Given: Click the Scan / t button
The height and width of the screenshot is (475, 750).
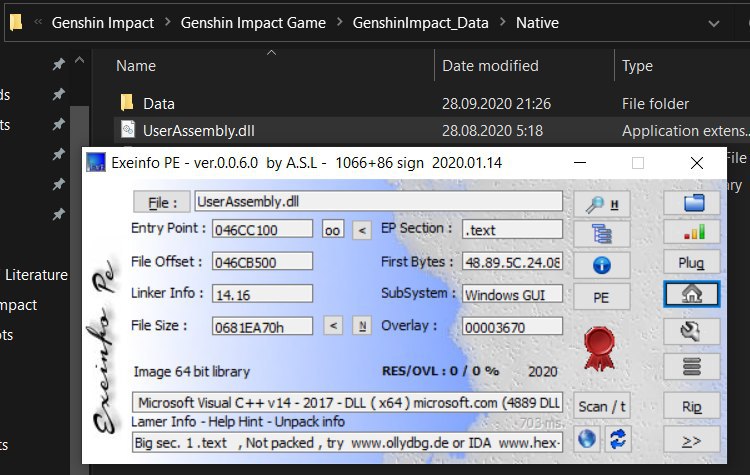Looking at the screenshot, I should [x=601, y=406].
